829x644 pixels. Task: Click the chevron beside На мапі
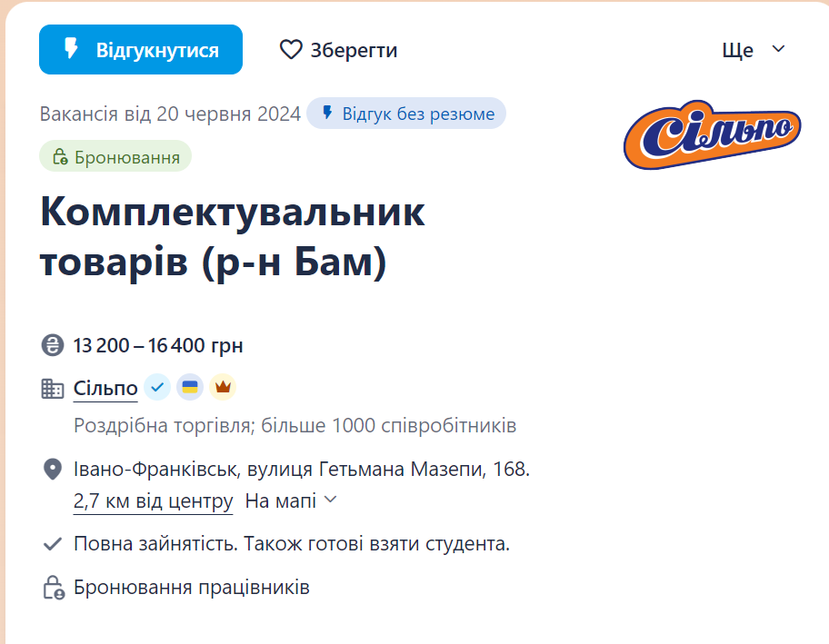click(x=331, y=500)
